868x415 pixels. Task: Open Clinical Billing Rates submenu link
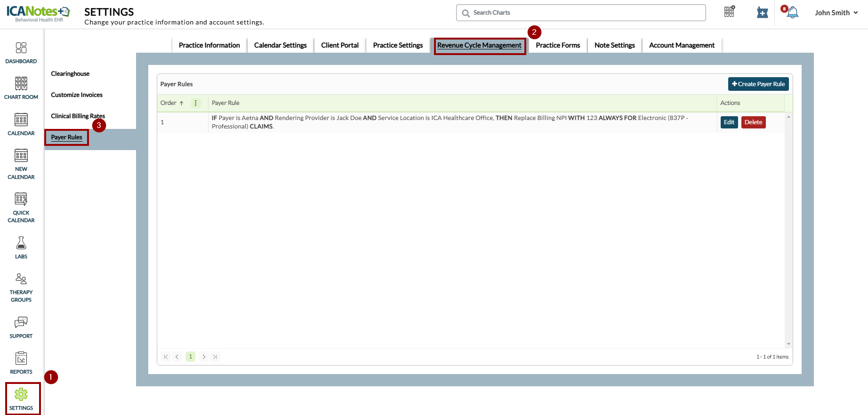coord(78,116)
